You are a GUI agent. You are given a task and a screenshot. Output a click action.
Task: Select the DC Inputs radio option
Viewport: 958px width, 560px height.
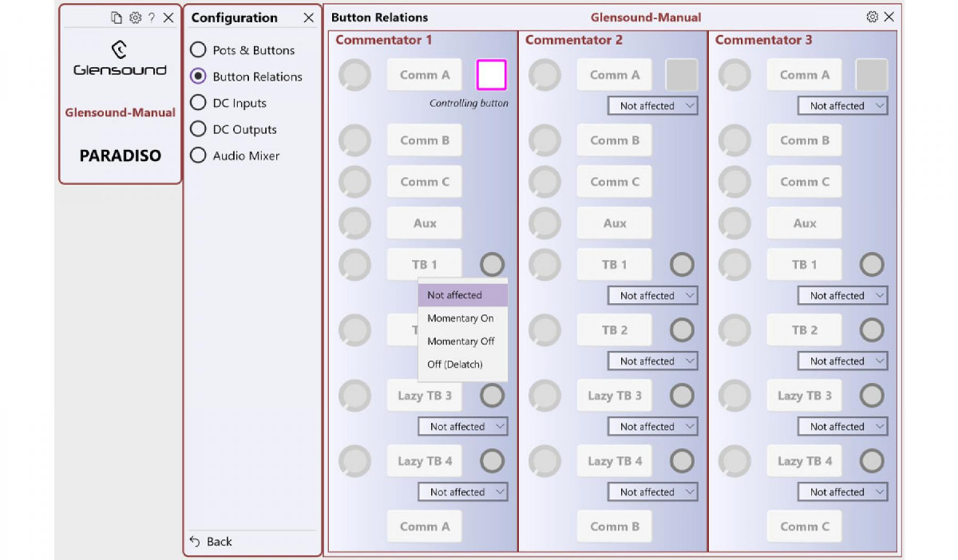[x=198, y=103]
